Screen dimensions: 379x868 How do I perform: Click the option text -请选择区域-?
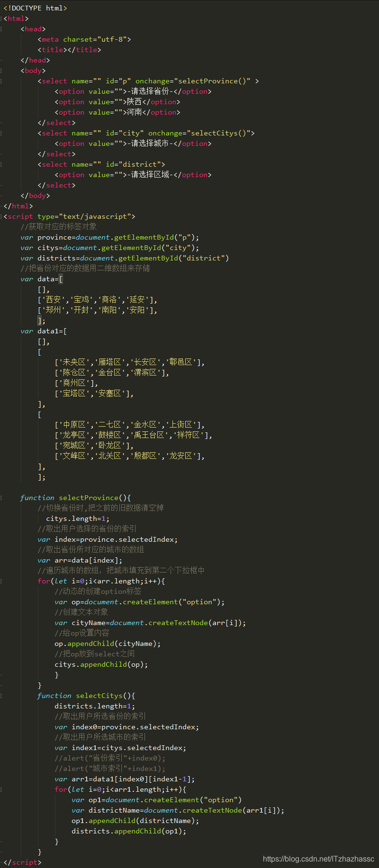coord(150,175)
